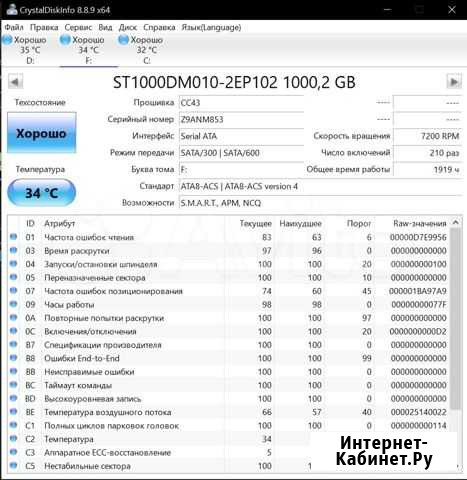The image size is (467, 480).
Task: Click status icon for attribute C1
Action: (x=13, y=425)
